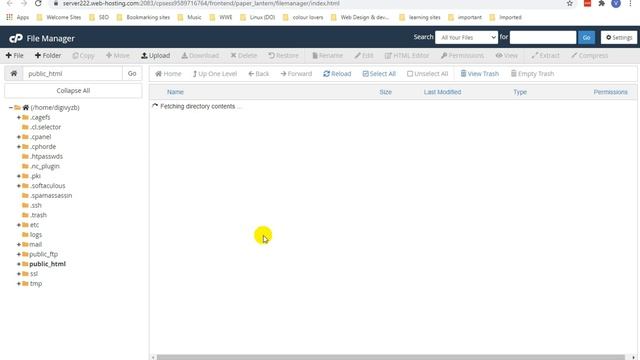Click the Delete toolbar button
This screenshot has width=640, height=360.
(x=244, y=56)
